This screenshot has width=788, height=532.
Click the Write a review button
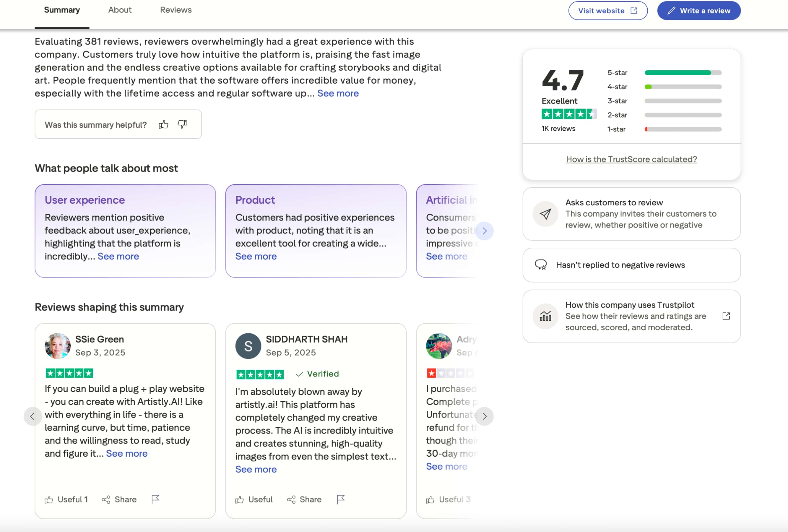(699, 11)
